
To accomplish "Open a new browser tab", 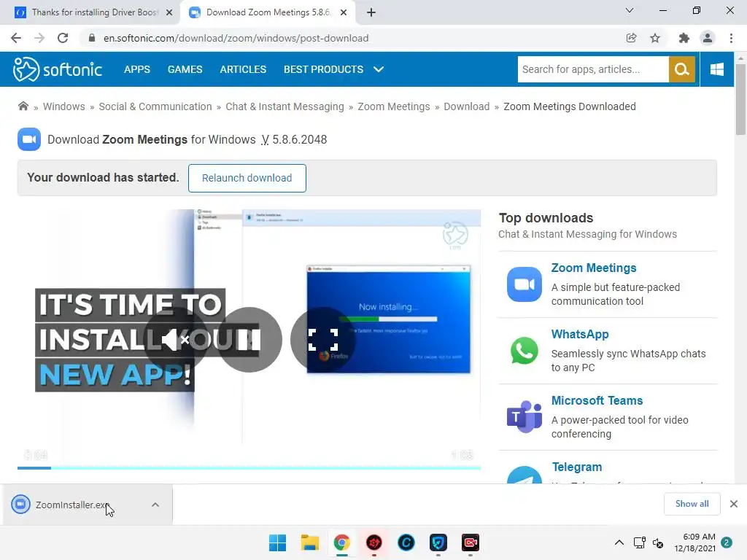I will [x=371, y=12].
